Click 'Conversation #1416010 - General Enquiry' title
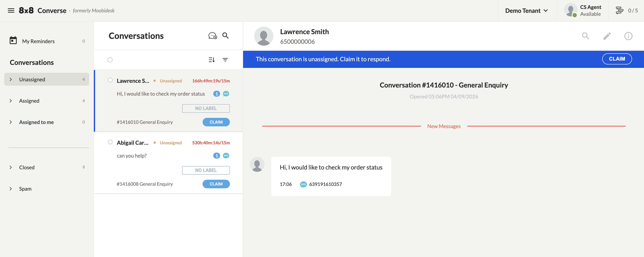The image size is (644, 257). click(444, 85)
